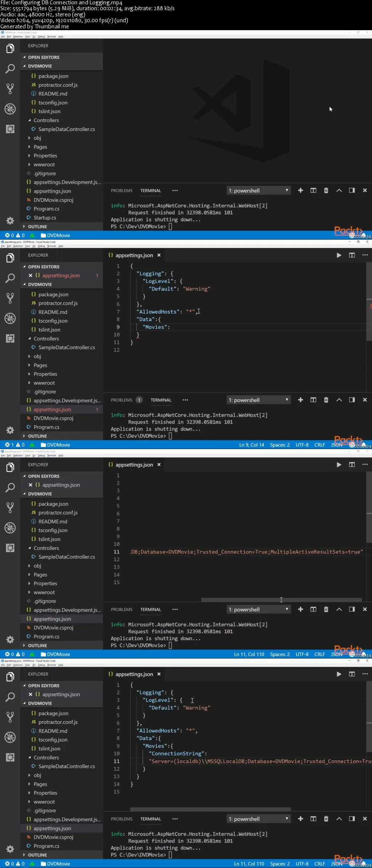Open Debug view in window showing one problem
Viewport: 372px width, 868px height.
[10, 318]
